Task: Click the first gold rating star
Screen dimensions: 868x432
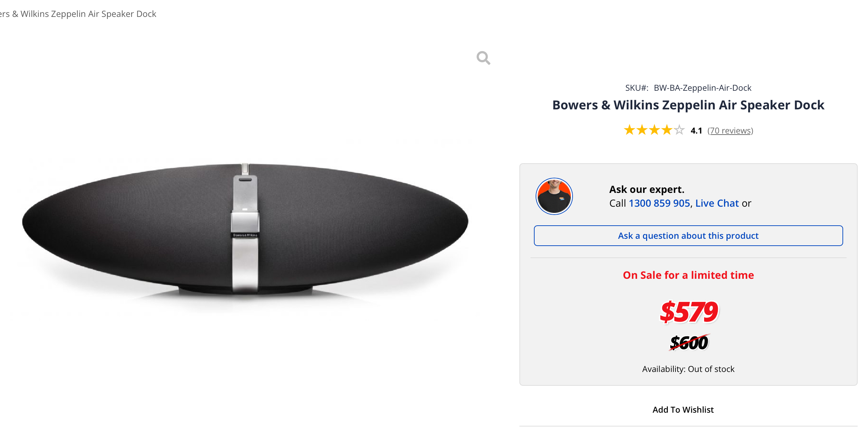Action: (x=629, y=130)
